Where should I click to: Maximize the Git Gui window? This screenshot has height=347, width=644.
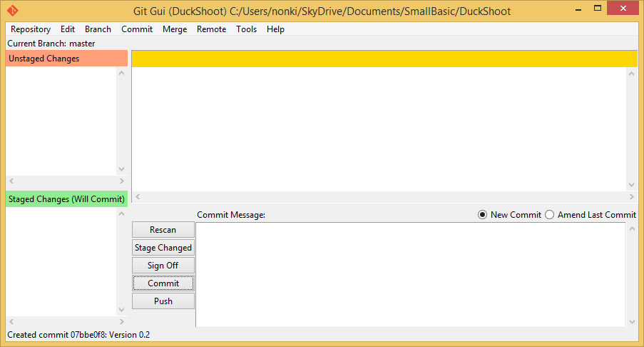click(x=598, y=9)
